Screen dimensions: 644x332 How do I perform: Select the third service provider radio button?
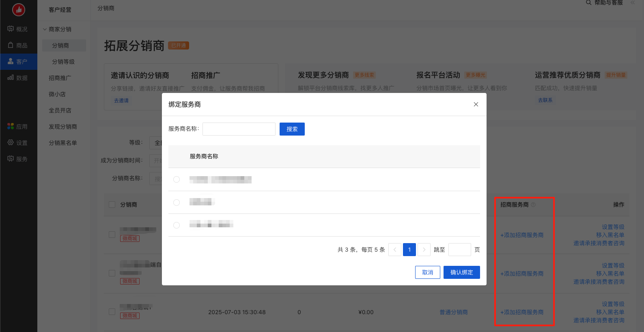click(177, 225)
